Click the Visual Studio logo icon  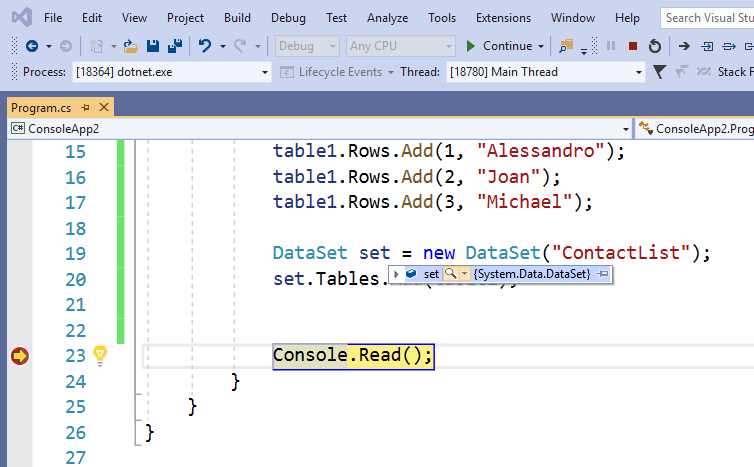pos(22,18)
